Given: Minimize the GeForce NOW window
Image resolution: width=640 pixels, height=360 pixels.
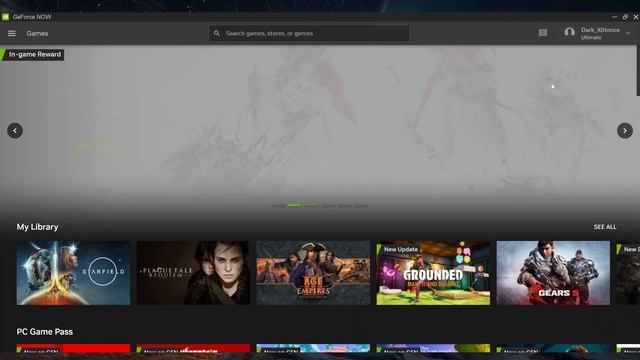Looking at the screenshot, I should [x=614, y=17].
